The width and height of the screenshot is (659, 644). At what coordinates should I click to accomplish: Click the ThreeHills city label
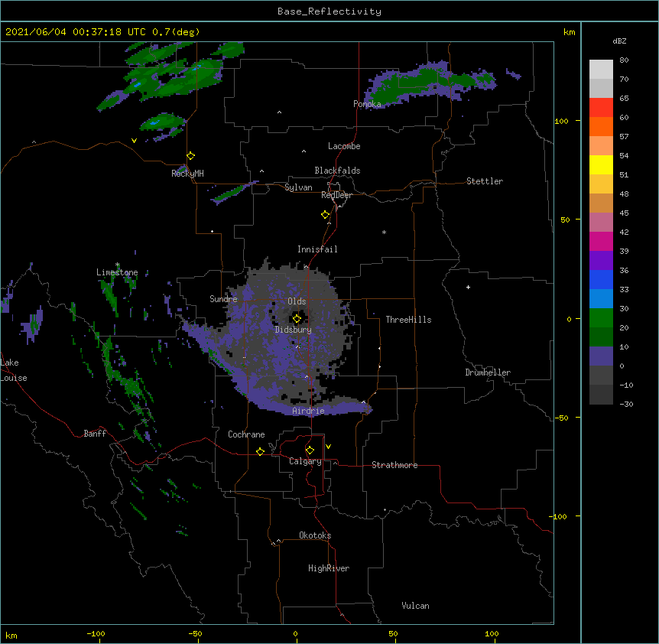[408, 320]
